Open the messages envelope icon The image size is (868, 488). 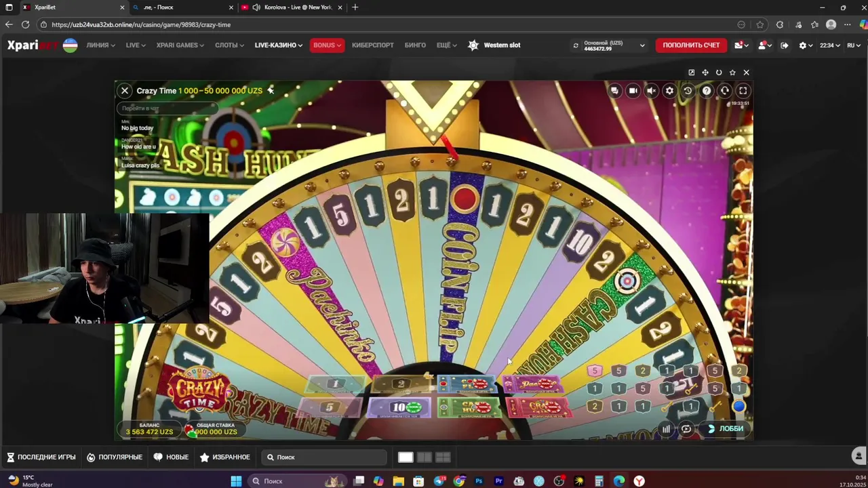pos(741,45)
